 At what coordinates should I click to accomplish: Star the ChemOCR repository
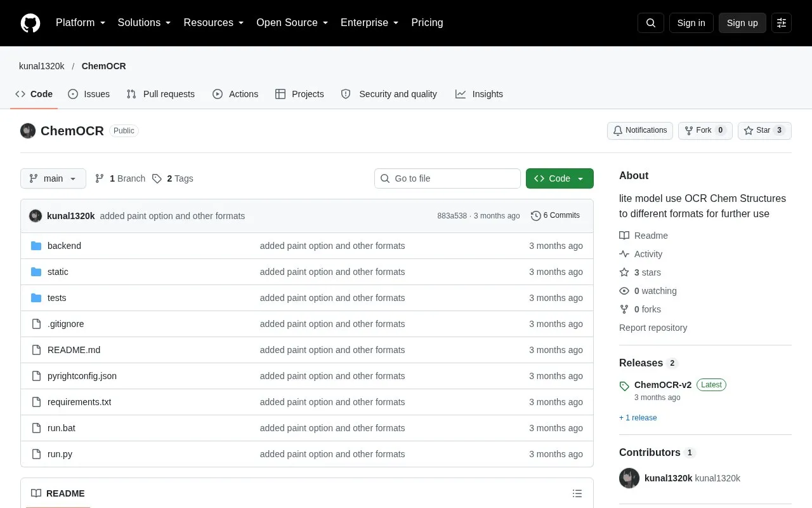[764, 130]
